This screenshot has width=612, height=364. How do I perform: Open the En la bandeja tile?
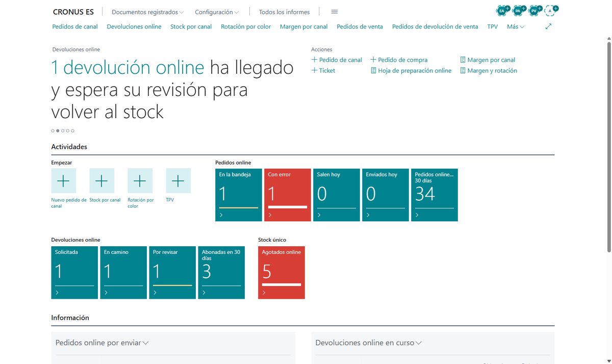[239, 195]
